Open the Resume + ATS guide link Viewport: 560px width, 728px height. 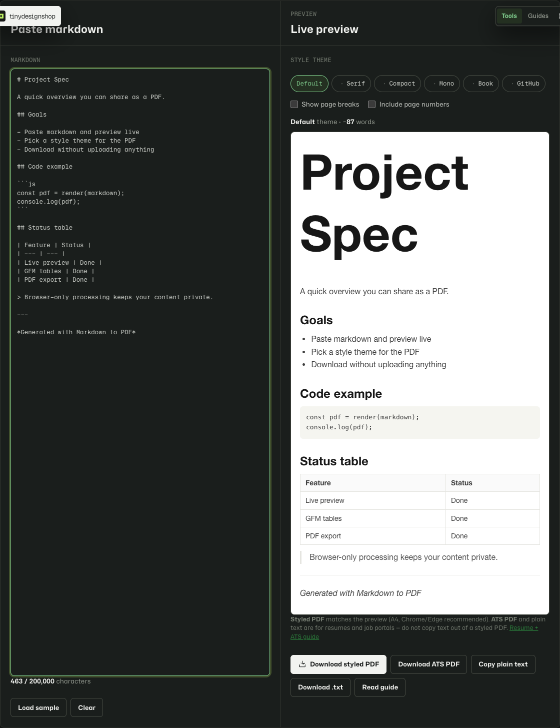point(523,628)
